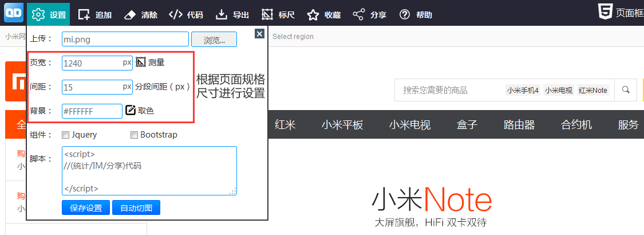This screenshot has width=644, height=235.
Task: Click the HTML5 页面框 icon
Action: (605, 13)
